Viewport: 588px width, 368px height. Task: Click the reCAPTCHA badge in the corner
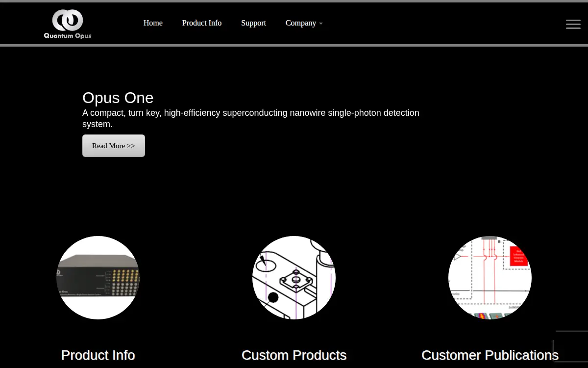(571, 346)
